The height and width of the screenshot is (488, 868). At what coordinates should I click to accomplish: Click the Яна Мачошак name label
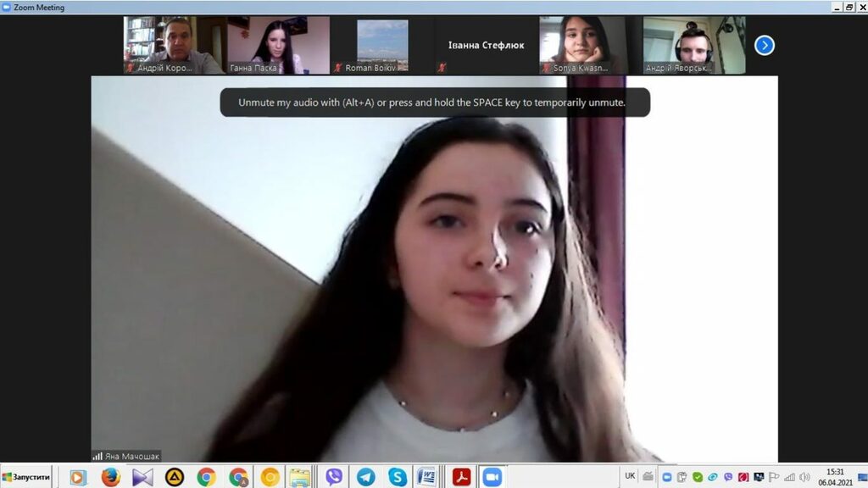point(127,456)
